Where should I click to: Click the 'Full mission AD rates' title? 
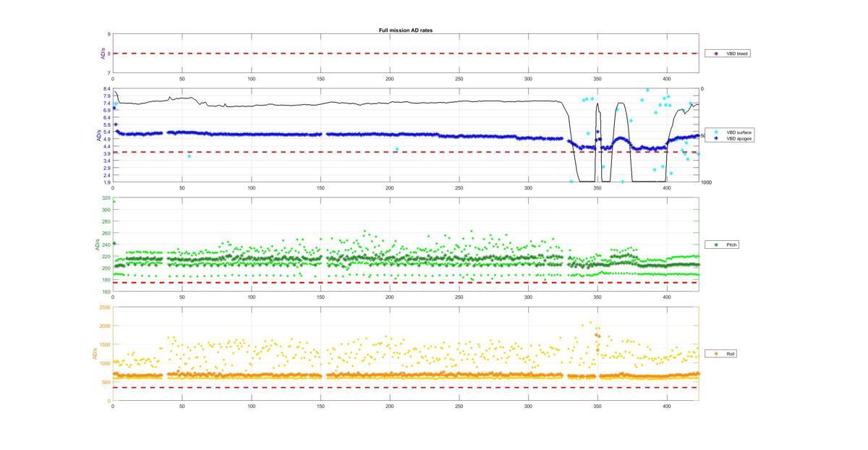click(405, 30)
